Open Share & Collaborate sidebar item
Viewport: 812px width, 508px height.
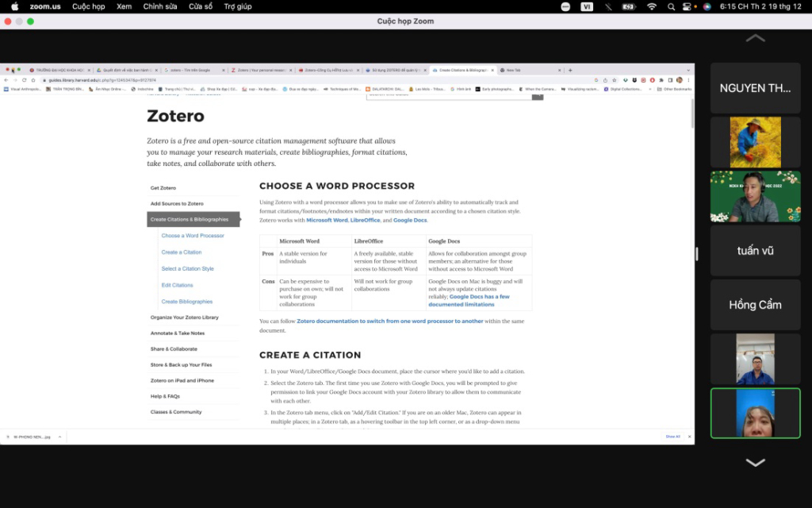pos(174,349)
